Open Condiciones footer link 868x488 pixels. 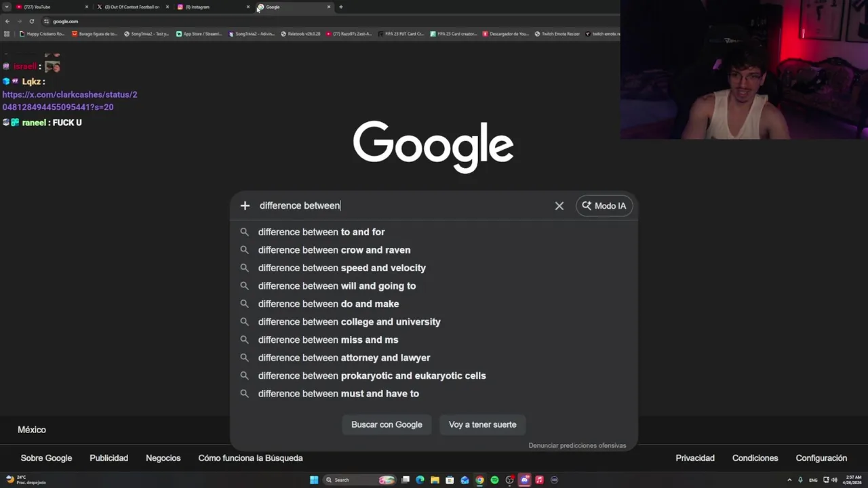(755, 458)
